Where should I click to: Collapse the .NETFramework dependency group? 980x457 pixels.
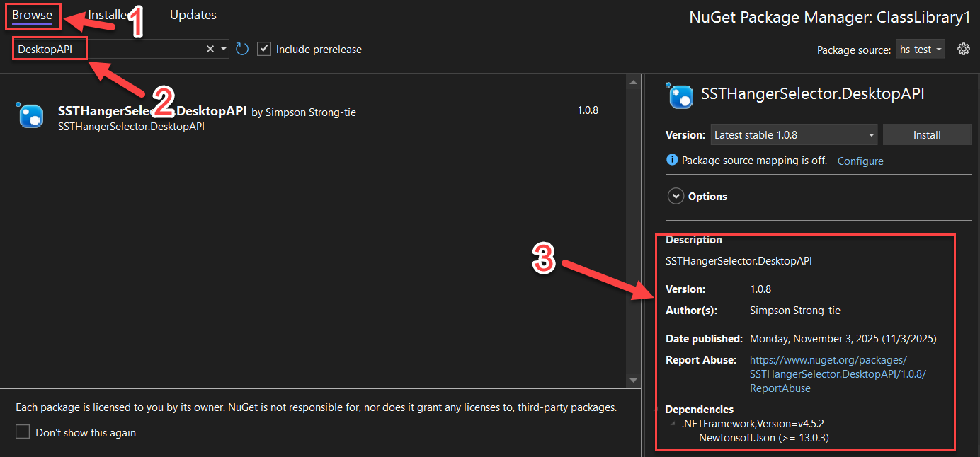tap(673, 423)
